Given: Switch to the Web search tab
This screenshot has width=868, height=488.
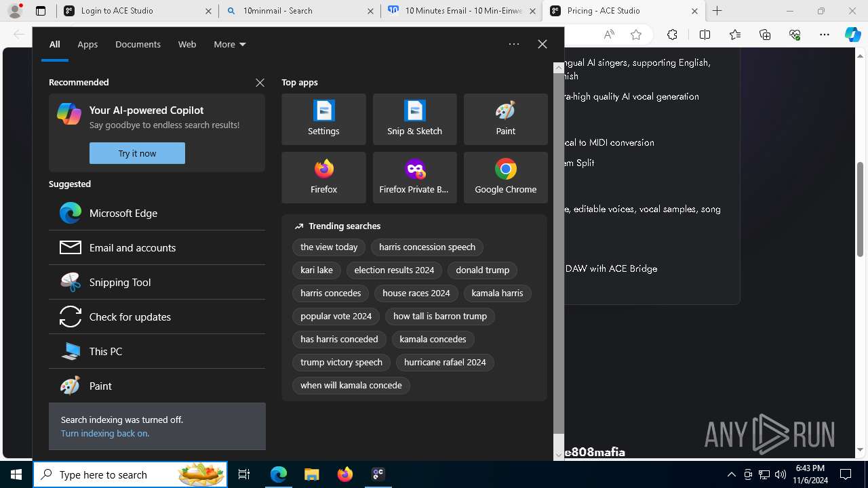Looking at the screenshot, I should coord(187,44).
